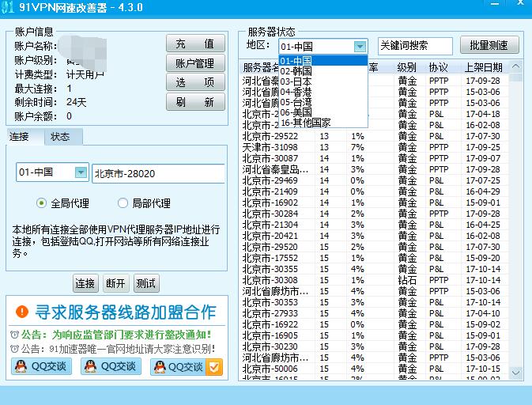Select server row 北京市-29522

tap(375, 136)
